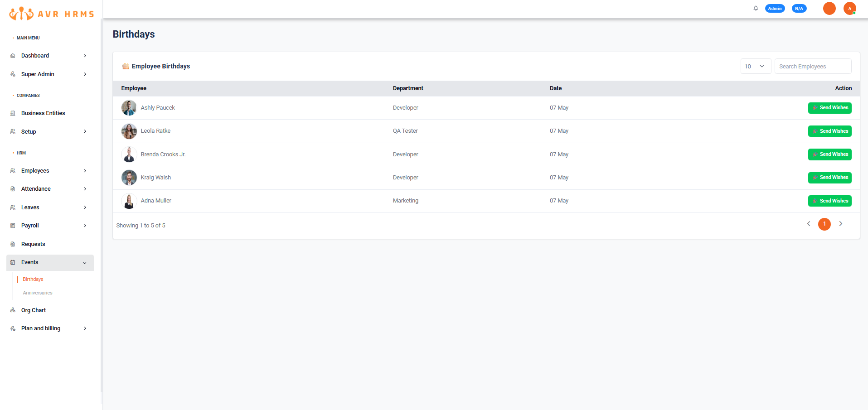This screenshot has height=410, width=868.
Task: Open the Org Chart menu item
Action: 50,310
